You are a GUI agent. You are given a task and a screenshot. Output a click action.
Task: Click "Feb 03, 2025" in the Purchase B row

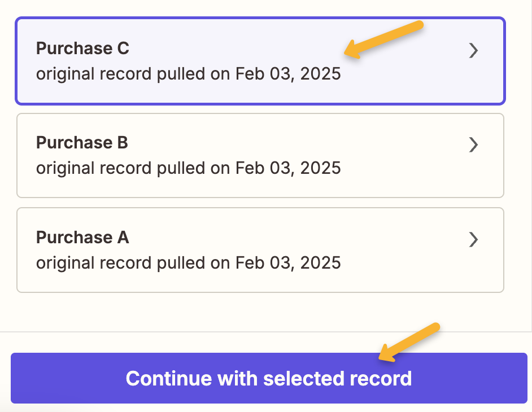click(288, 168)
